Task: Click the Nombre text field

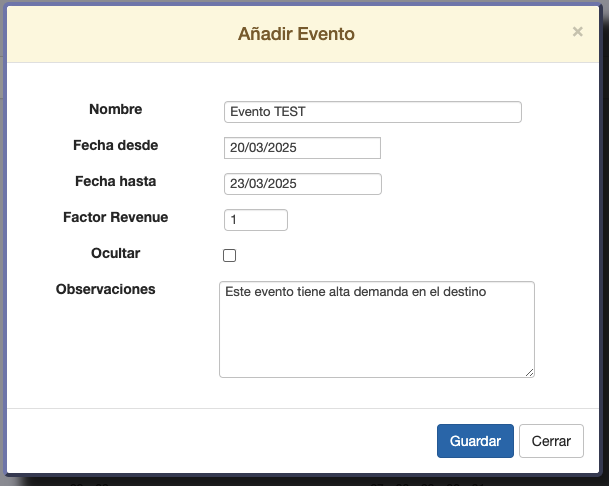Action: (372, 112)
